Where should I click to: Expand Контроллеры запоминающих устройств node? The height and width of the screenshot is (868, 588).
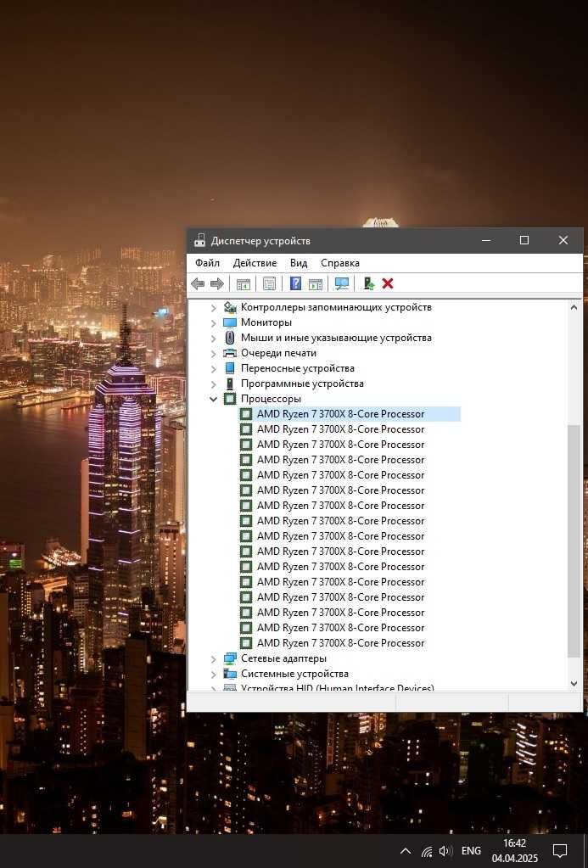click(x=214, y=308)
